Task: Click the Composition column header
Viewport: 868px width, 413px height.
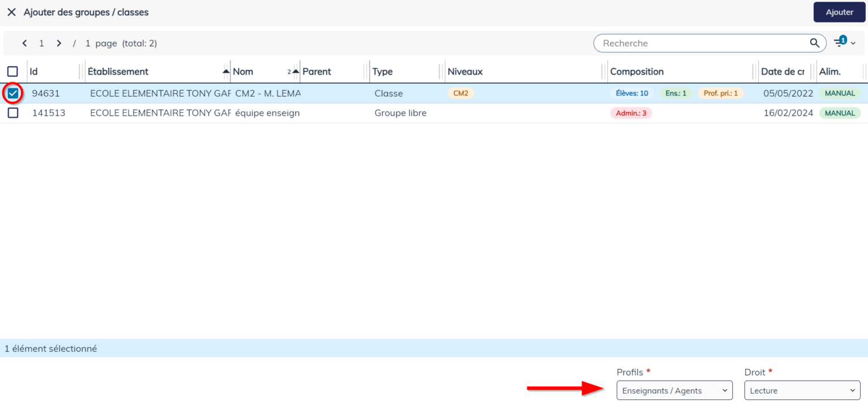Action: (x=637, y=71)
